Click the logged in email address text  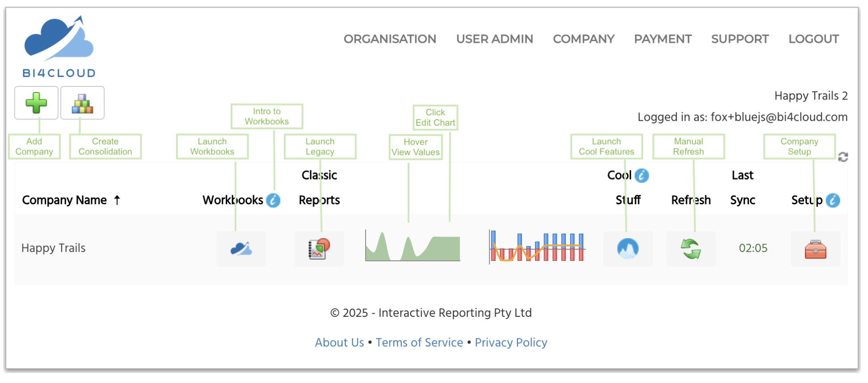[x=779, y=117]
